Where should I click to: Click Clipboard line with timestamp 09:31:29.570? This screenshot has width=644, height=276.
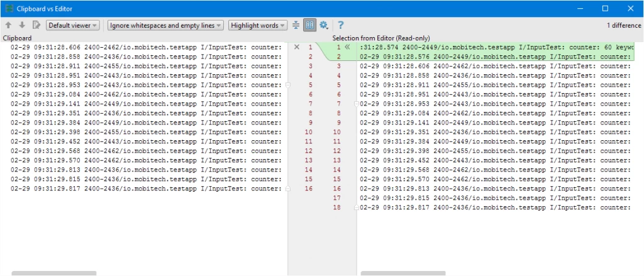(x=146, y=160)
